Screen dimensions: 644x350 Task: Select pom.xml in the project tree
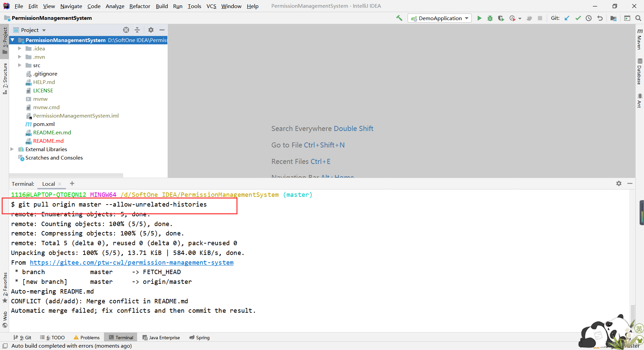click(x=44, y=124)
